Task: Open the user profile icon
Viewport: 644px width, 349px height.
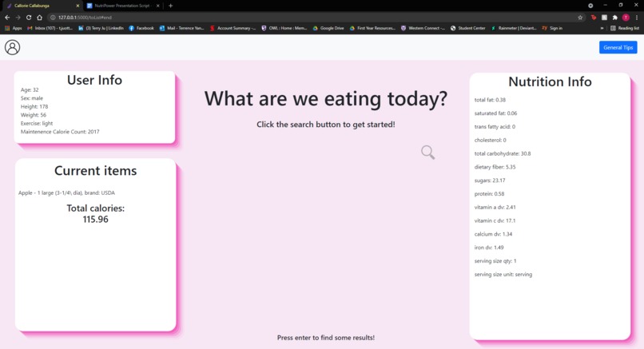Action: pos(12,47)
